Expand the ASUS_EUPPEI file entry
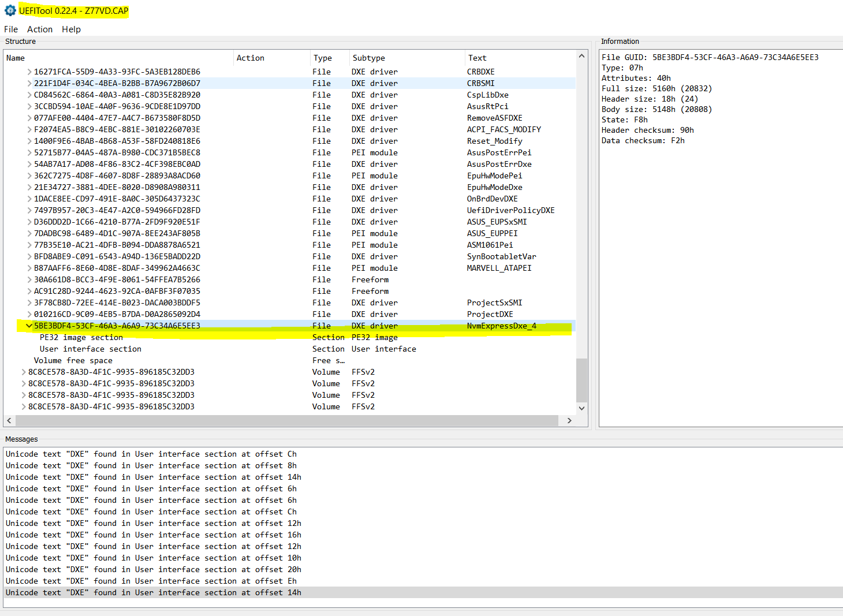Screen dimensions: 843x616 [x=29, y=234]
